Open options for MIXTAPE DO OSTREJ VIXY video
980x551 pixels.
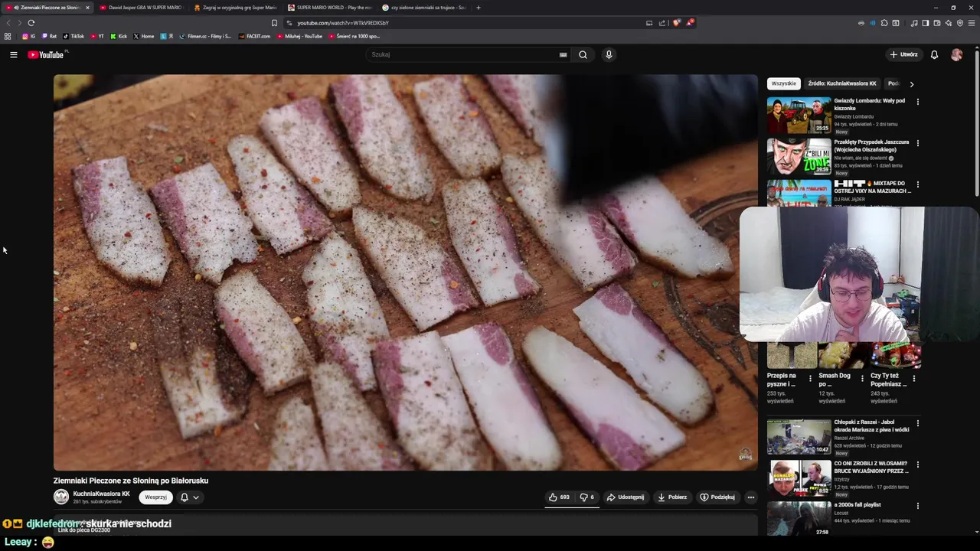click(x=917, y=184)
